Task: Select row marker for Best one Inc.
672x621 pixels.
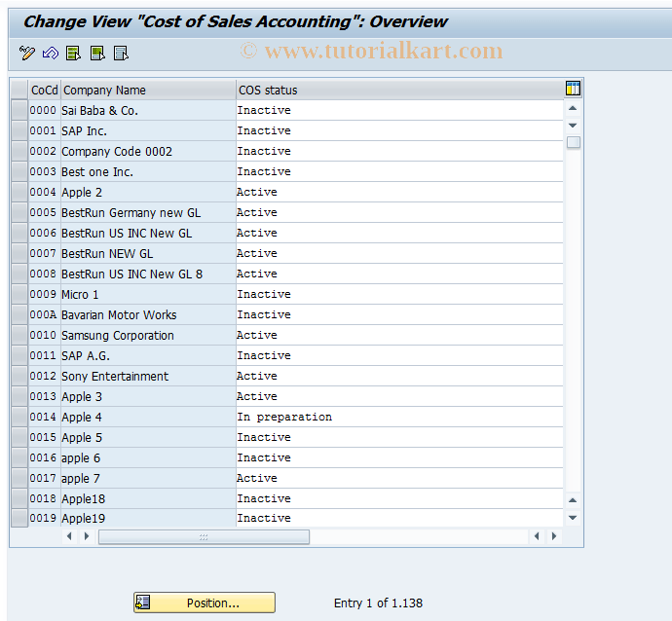Action: tap(19, 171)
